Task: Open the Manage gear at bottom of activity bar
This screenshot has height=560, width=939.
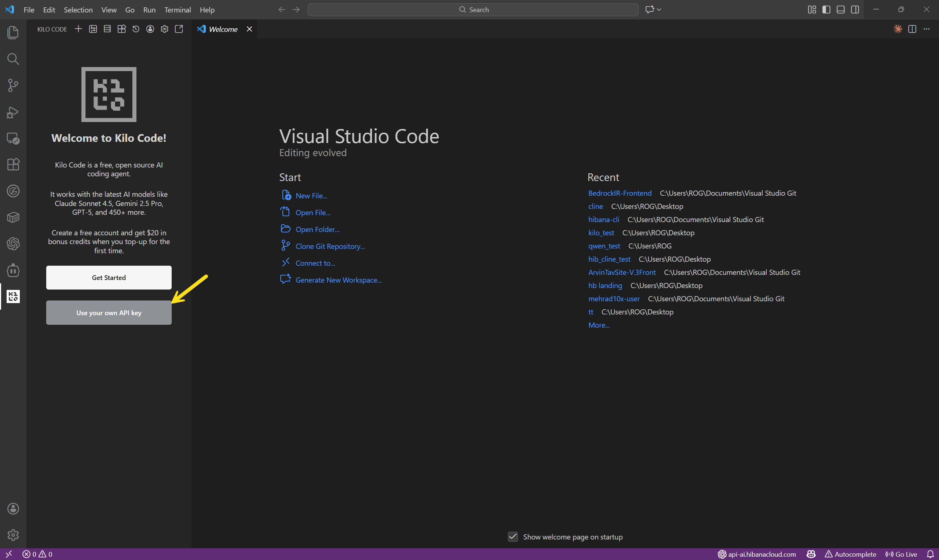Action: [x=13, y=535]
